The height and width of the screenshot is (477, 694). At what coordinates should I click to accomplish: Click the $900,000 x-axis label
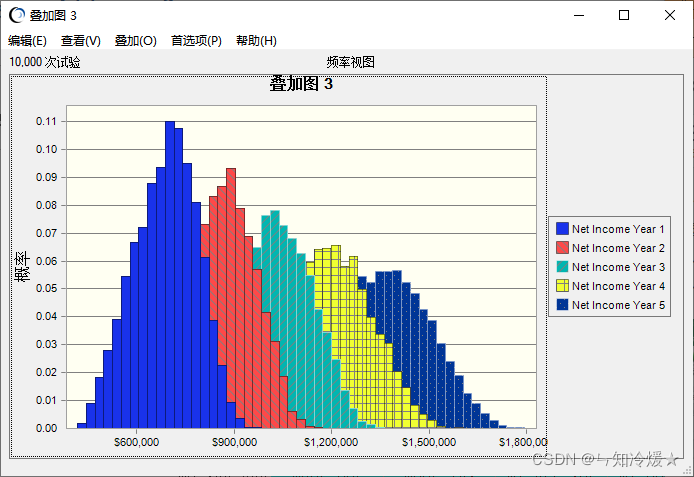tap(234, 442)
